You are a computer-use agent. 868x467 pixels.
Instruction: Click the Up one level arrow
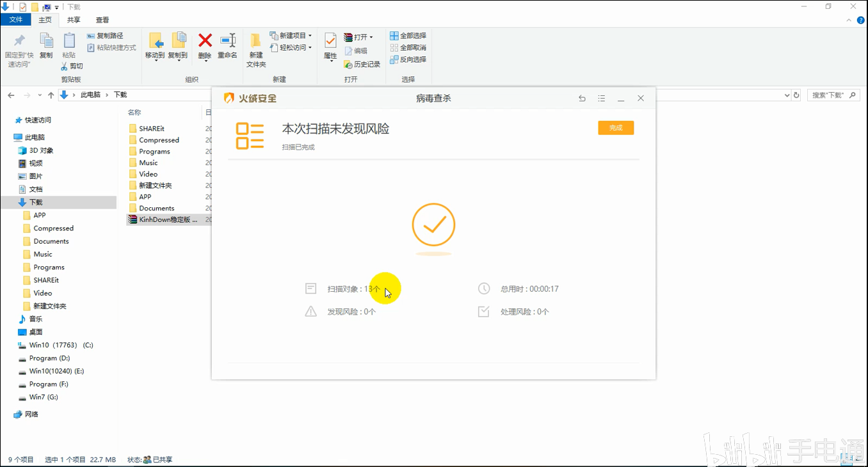pos(51,95)
